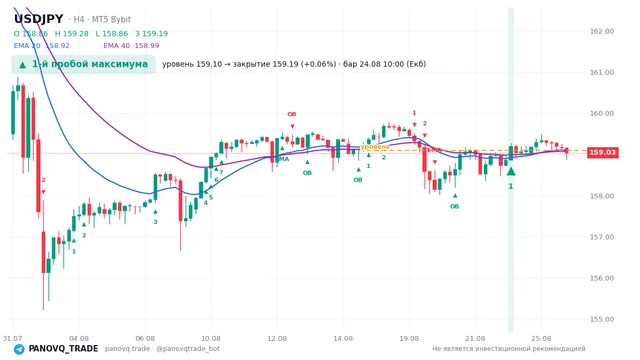This screenshot has width=640, height=360.
Task: Click the 25.08 date axis label
Action: click(541, 338)
